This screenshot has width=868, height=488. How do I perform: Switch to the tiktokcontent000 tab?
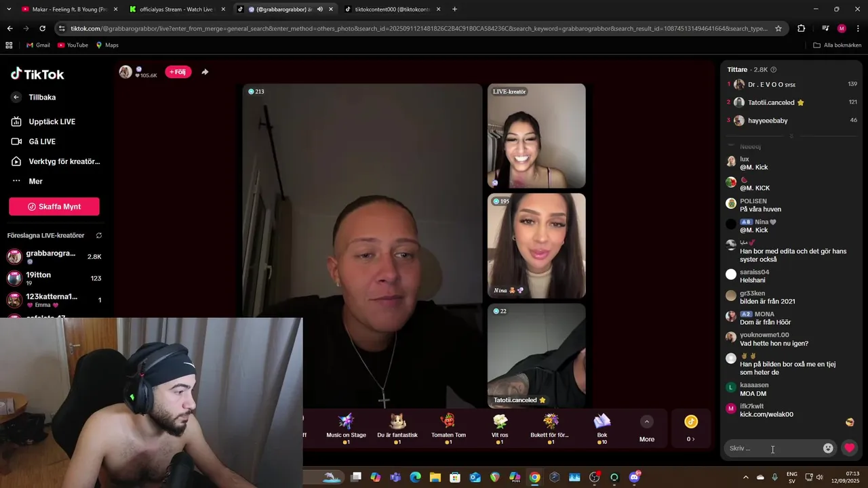(x=392, y=9)
